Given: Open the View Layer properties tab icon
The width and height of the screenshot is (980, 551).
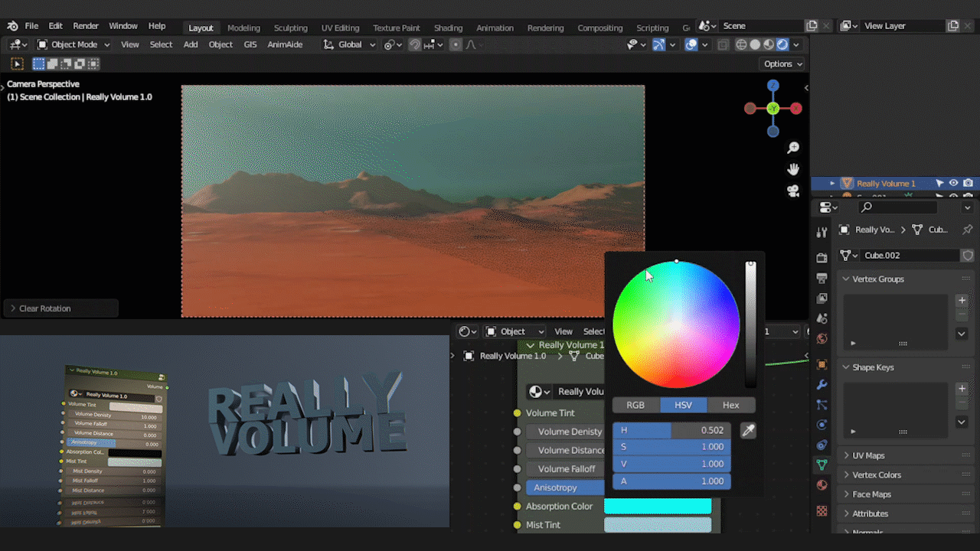Looking at the screenshot, I should (822, 298).
